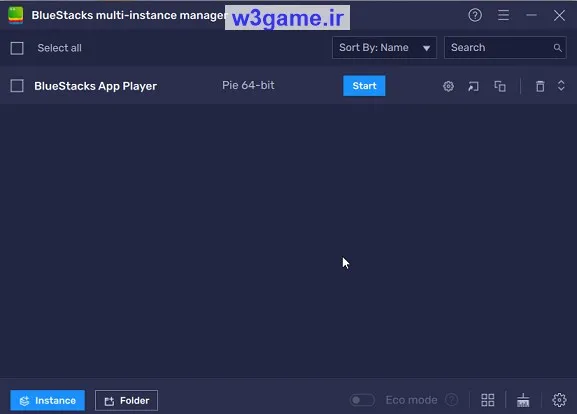Click the Eco mode help icon
The image size is (577, 414).
pos(452,400)
